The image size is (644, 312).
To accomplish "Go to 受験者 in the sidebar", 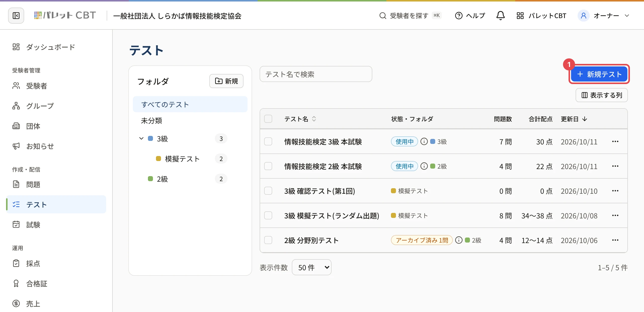I will (x=56, y=86).
